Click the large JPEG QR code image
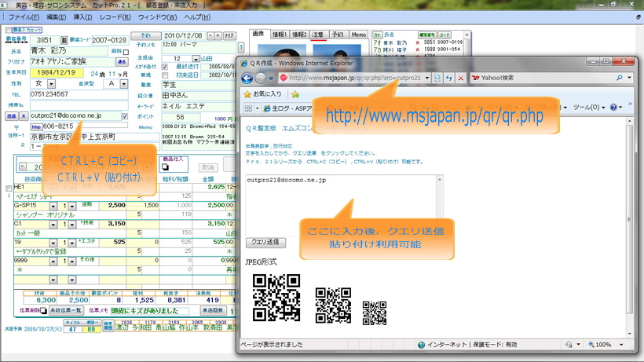This screenshot has width=644, height=362. click(276, 298)
